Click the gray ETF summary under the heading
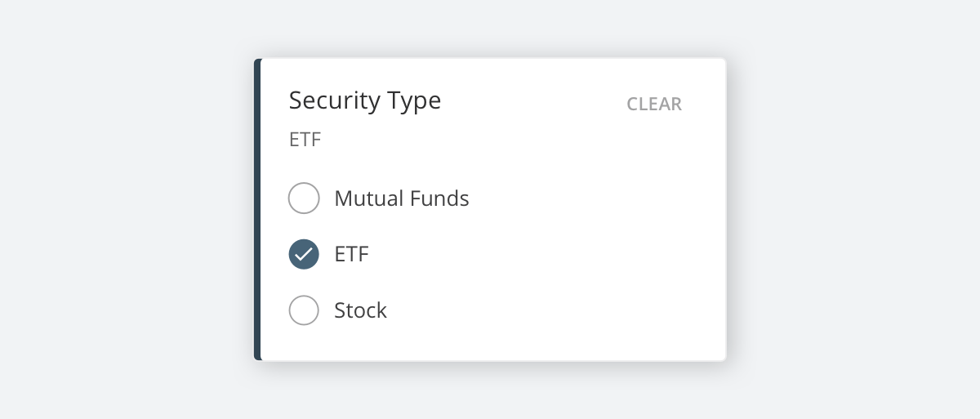This screenshot has width=980, height=419. [x=305, y=140]
